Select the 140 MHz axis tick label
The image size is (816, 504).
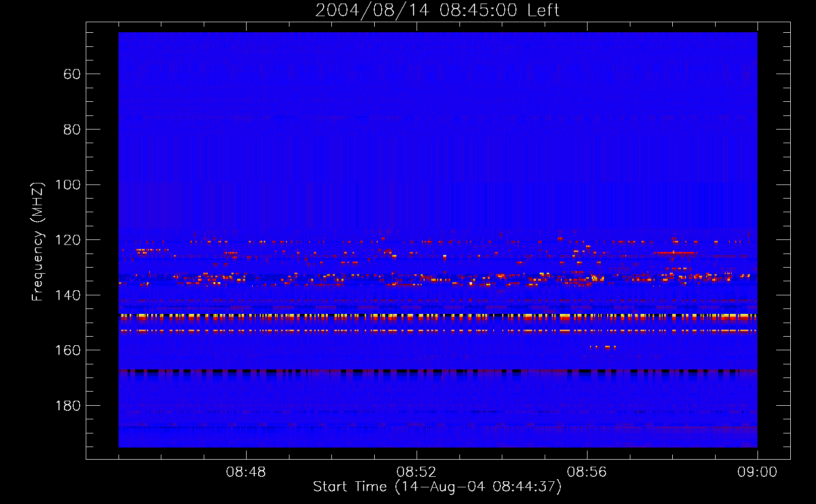(68, 295)
